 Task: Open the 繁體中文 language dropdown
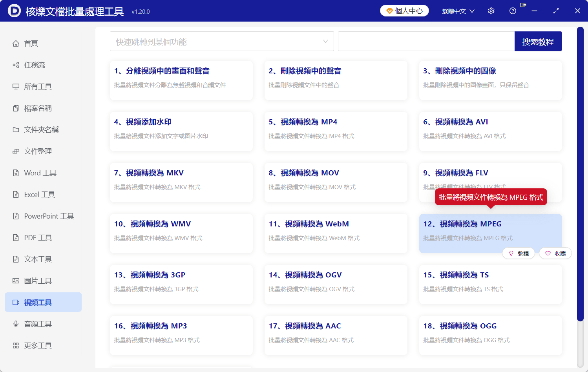(x=458, y=11)
